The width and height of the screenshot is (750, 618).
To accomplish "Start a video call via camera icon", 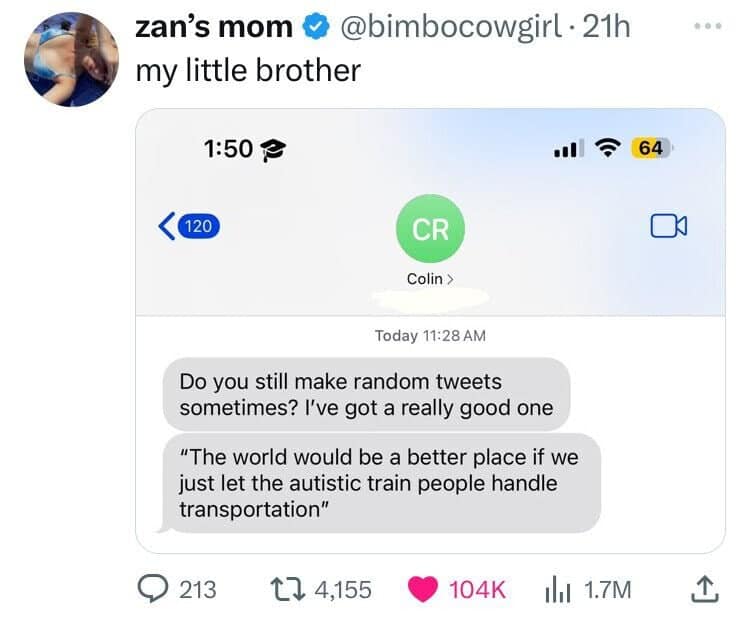I will 668,227.
